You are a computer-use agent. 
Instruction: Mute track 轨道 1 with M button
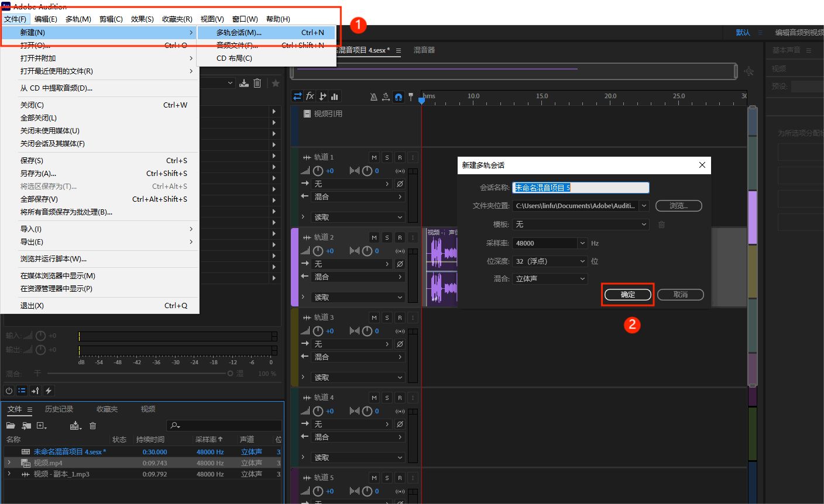374,157
